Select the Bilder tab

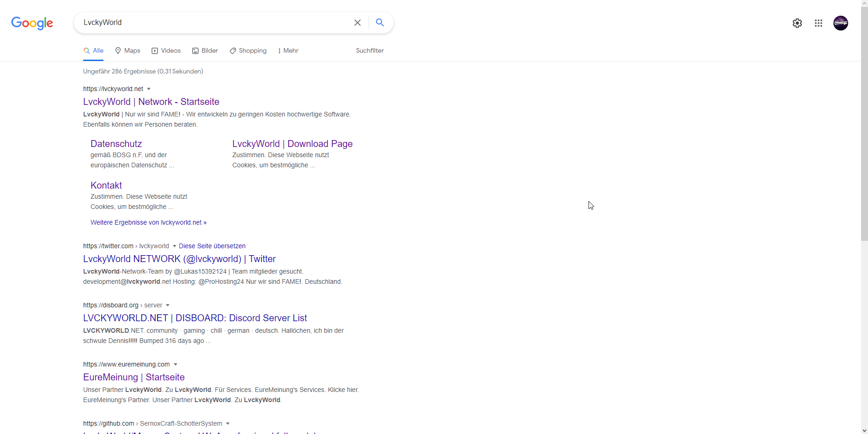pos(205,51)
